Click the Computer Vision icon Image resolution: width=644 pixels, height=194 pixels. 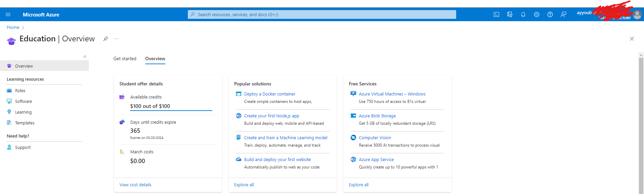tap(353, 138)
